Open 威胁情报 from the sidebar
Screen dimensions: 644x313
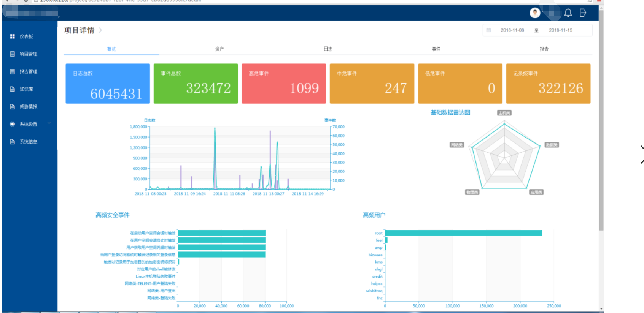click(x=29, y=107)
